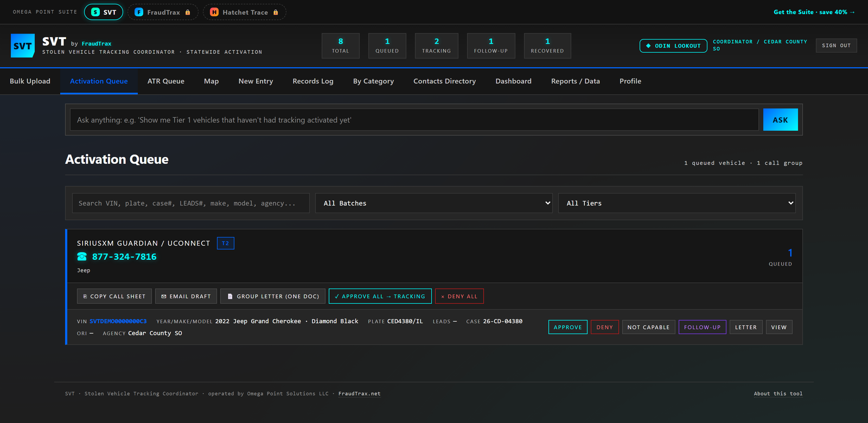868x423 pixels.
Task: Click the Activation Queue page heading
Action: [117, 159]
